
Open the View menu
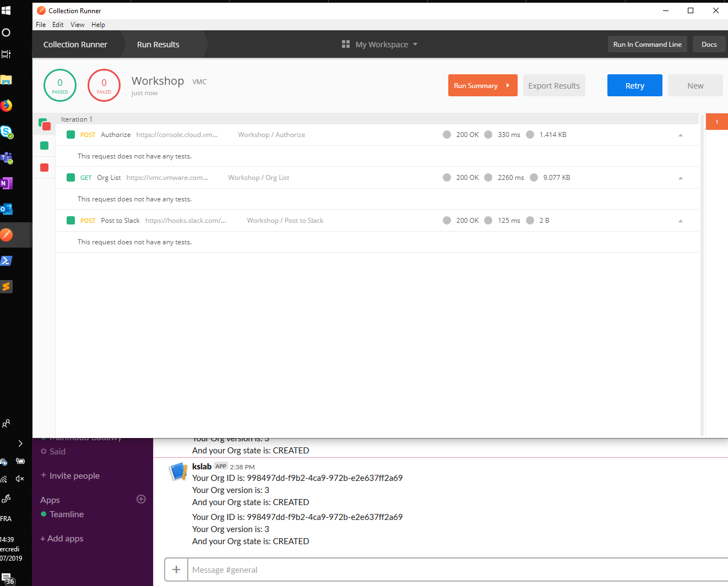click(77, 25)
